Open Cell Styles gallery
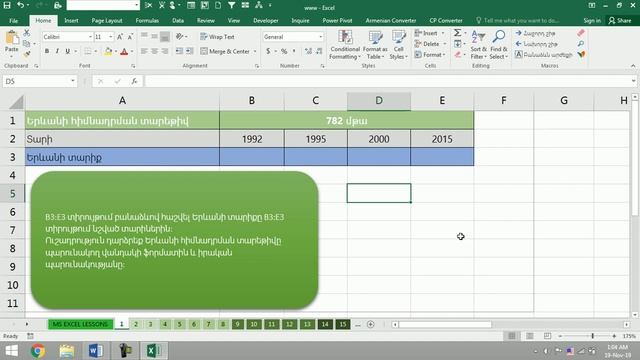 click(x=398, y=45)
